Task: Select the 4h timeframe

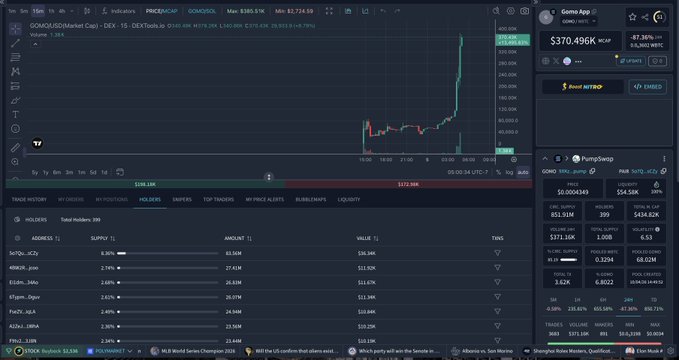Action: [62, 11]
